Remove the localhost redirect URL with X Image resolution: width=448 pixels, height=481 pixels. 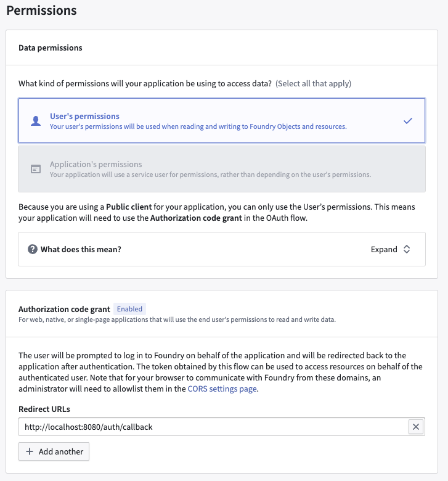point(416,427)
